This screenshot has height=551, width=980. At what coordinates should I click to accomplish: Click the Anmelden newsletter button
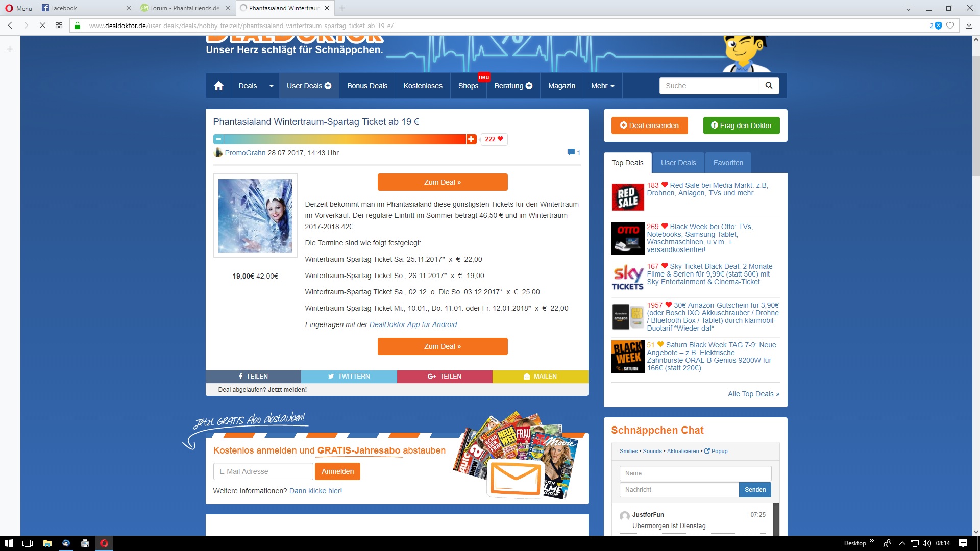pos(337,471)
